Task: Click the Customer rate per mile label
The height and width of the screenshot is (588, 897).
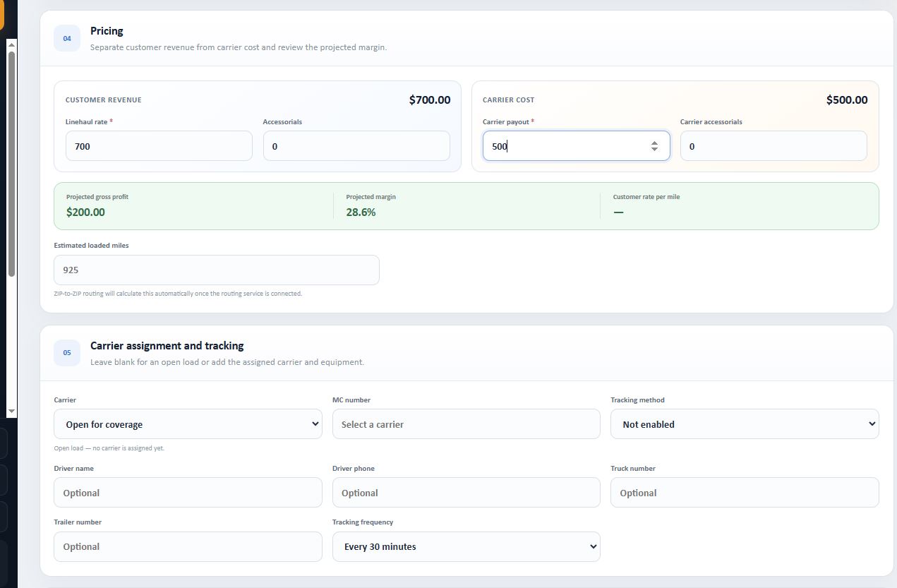Action: pos(646,197)
